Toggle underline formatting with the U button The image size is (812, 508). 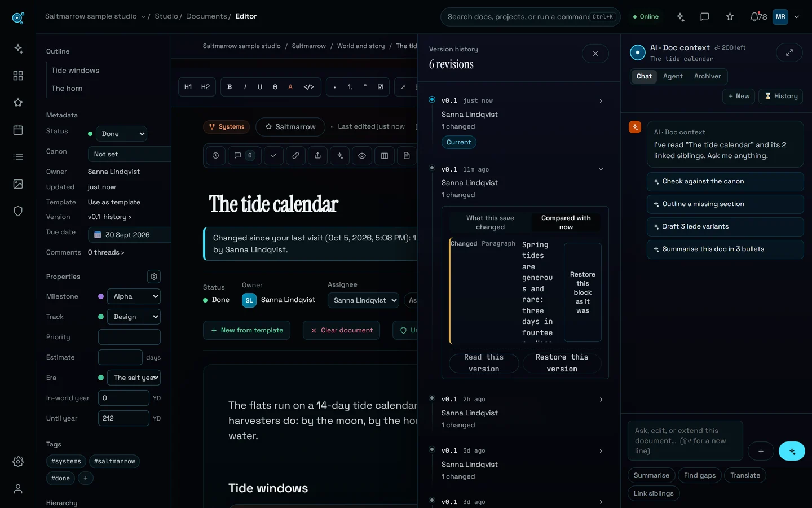pyautogui.click(x=260, y=87)
